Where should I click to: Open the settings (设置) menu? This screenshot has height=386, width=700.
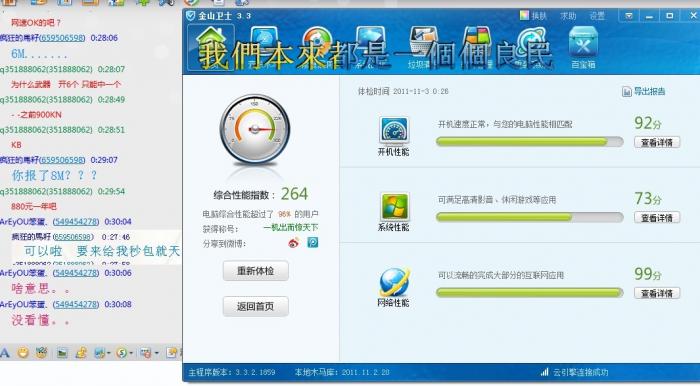[x=597, y=16]
